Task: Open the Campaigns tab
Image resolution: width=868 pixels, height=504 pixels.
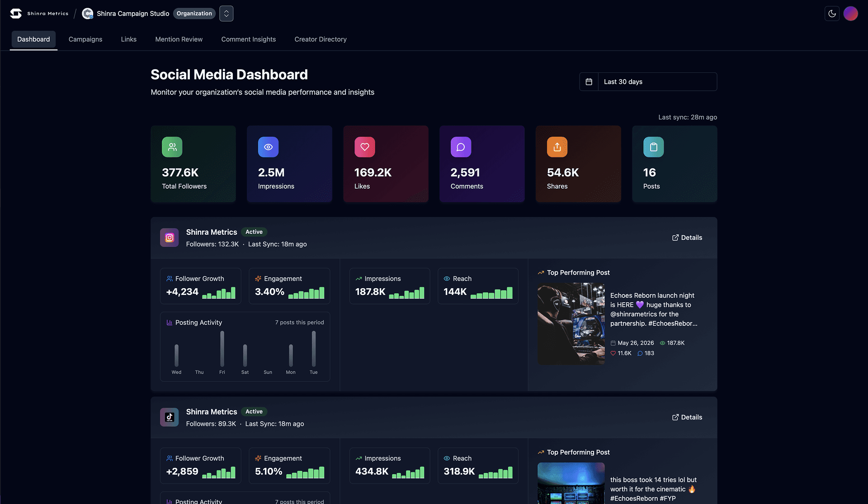Action: (x=85, y=39)
